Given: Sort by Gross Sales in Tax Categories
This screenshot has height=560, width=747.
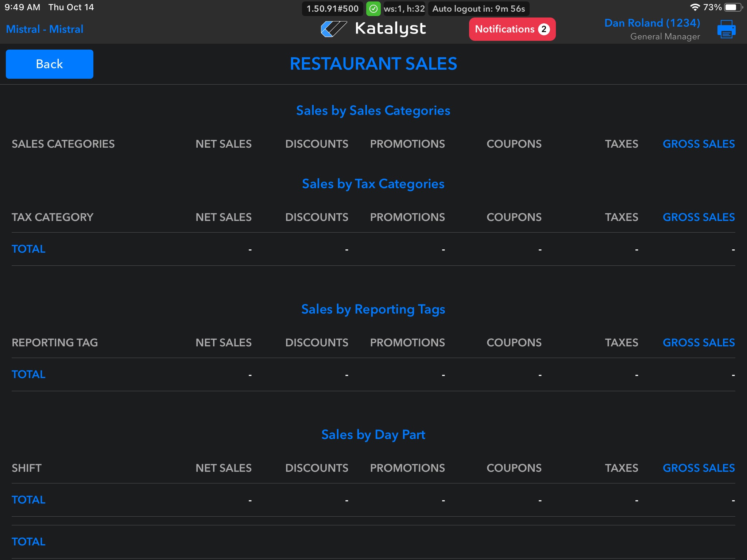Looking at the screenshot, I should tap(698, 217).
